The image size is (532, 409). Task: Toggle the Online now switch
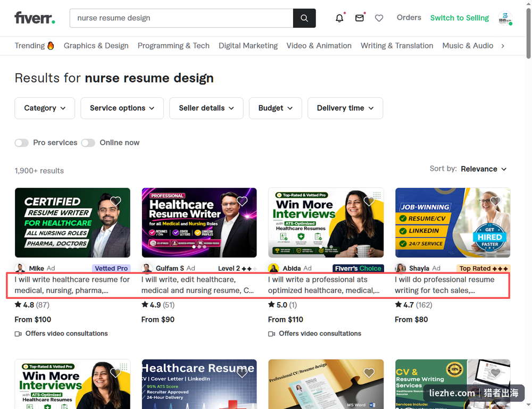pos(88,143)
